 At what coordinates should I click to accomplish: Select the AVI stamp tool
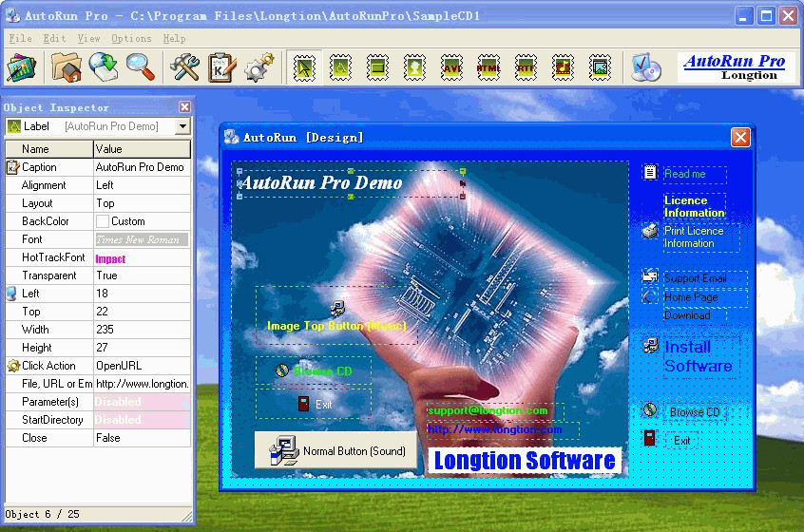click(451, 67)
